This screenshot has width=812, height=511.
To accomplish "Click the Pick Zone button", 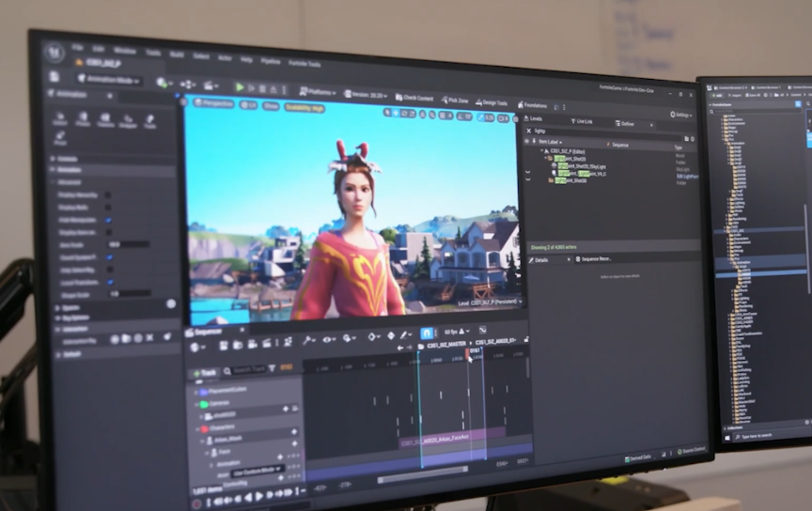I will (x=455, y=100).
